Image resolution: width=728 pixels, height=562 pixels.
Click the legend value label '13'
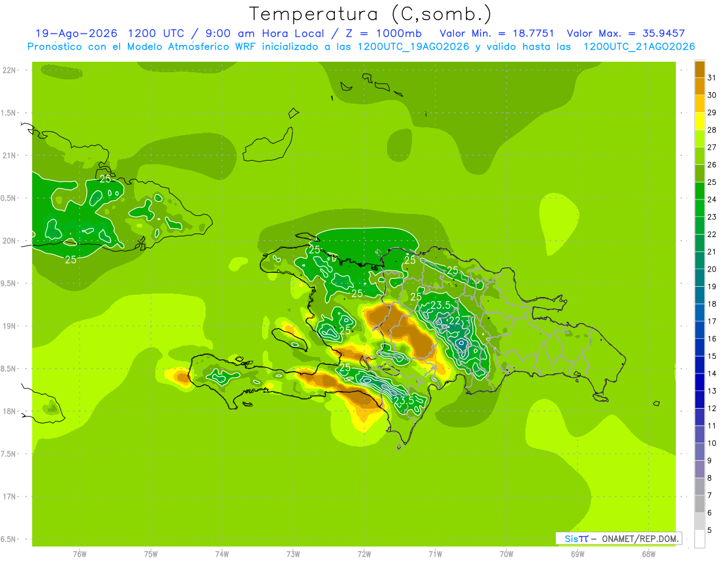click(x=712, y=391)
